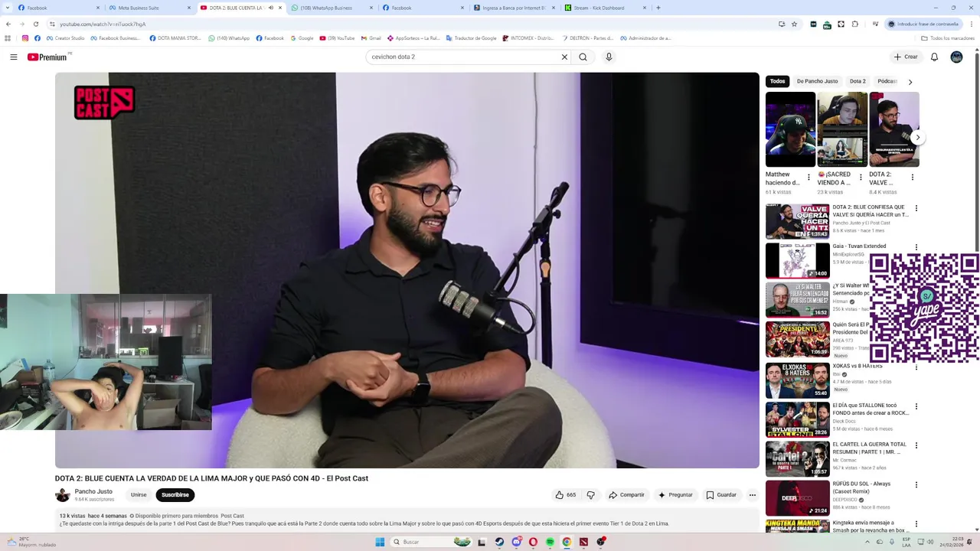The image size is (980, 551).
Task: Open Spotify from the taskbar
Action: [x=550, y=542]
